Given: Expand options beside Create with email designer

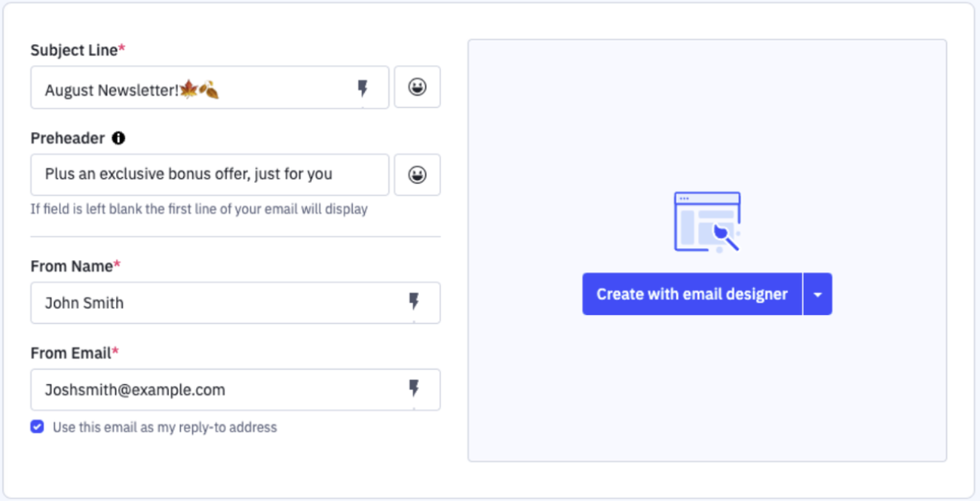Looking at the screenshot, I should [x=817, y=294].
